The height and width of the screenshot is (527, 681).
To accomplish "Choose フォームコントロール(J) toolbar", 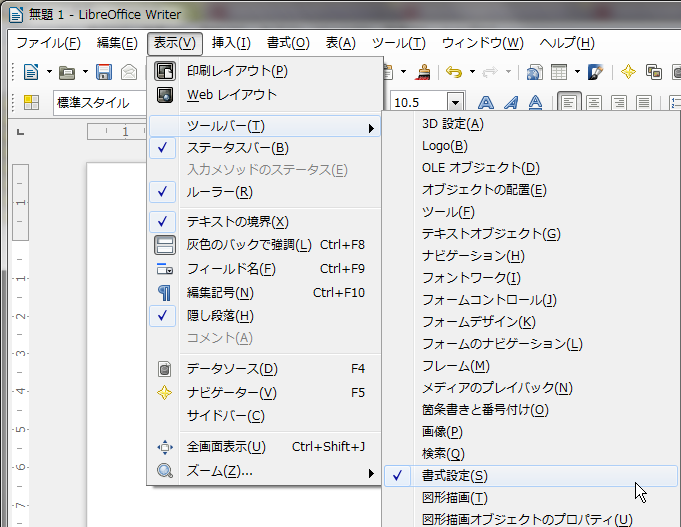I will point(531,300).
